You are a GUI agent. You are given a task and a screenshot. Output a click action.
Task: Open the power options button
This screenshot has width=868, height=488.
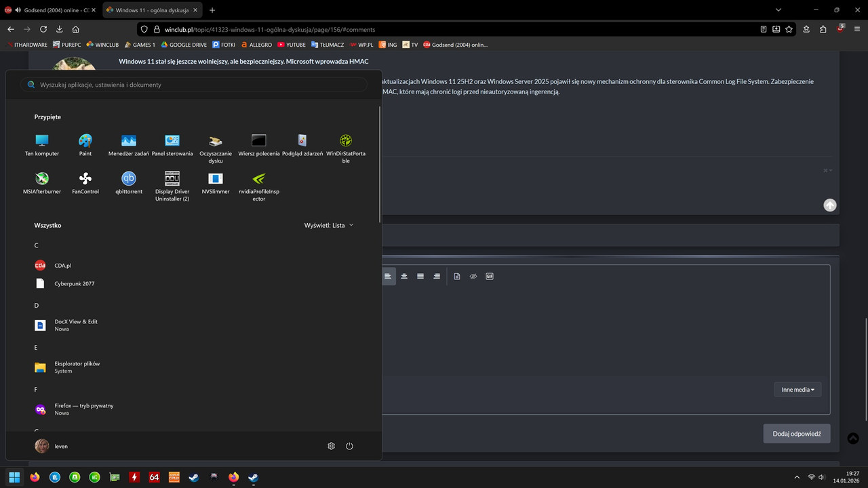pyautogui.click(x=349, y=446)
